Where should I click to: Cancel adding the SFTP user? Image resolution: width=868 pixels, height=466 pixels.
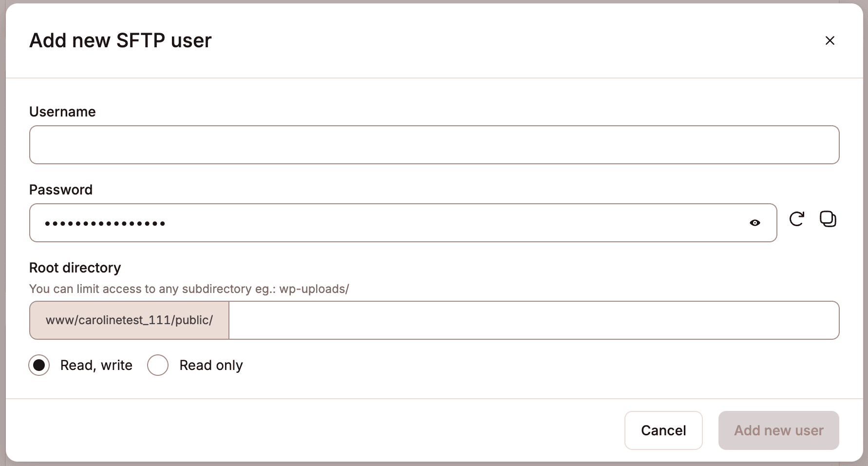tap(663, 430)
